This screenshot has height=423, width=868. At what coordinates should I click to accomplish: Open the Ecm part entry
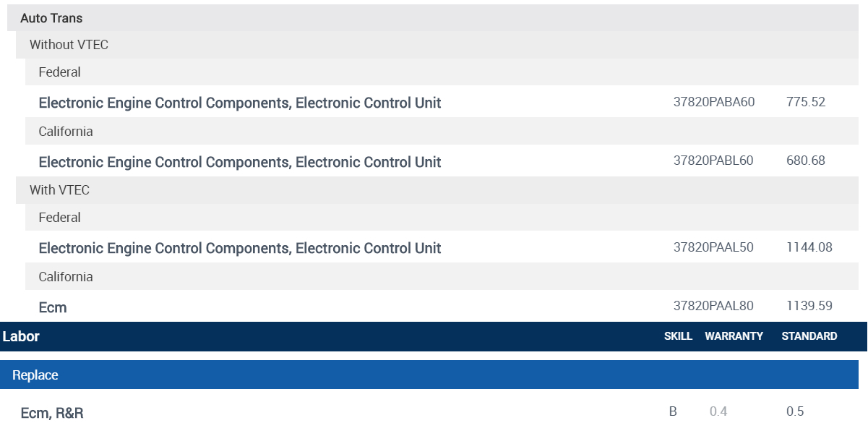(53, 307)
